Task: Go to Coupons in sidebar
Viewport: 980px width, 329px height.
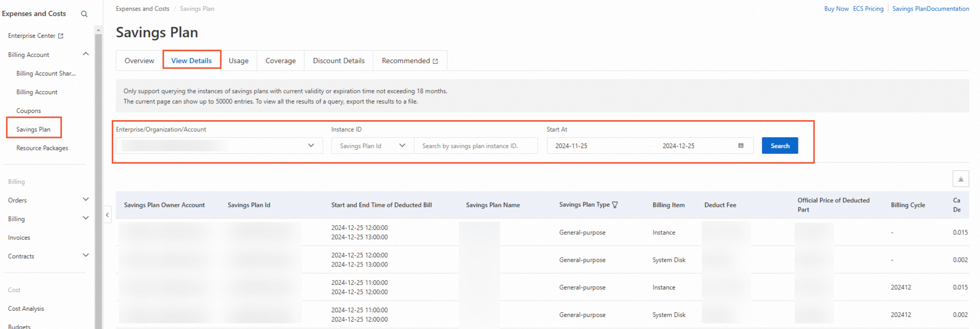Action: pos(29,111)
